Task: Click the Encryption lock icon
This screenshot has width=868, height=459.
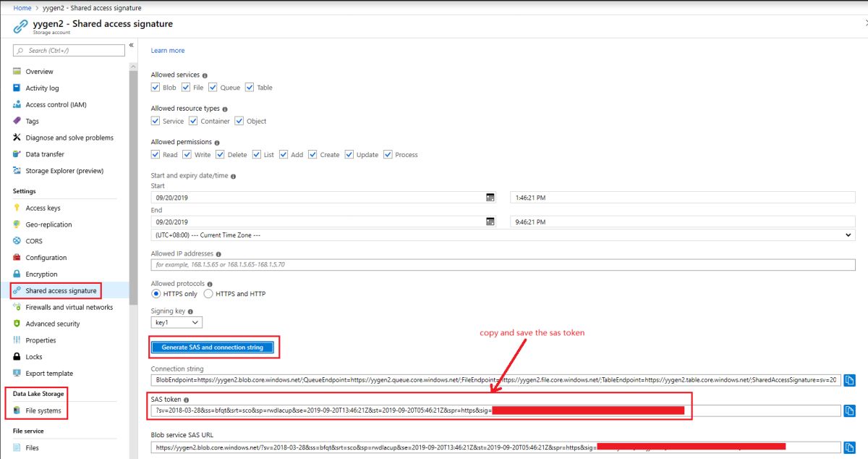Action: 17,274
